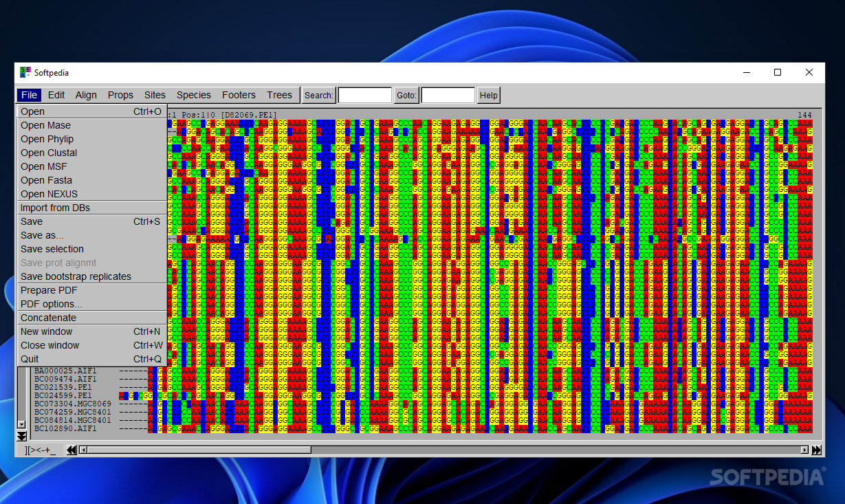Click the Softpedia window title icon

pyautogui.click(x=25, y=72)
